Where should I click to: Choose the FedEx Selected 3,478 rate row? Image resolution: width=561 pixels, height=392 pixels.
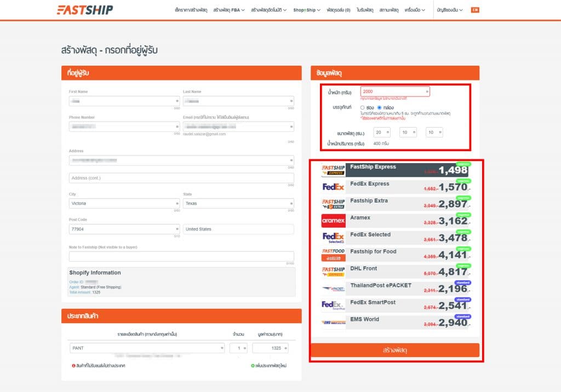coord(396,238)
